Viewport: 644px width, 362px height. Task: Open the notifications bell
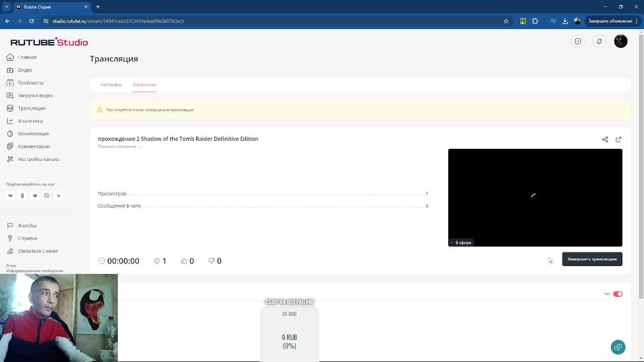click(599, 41)
